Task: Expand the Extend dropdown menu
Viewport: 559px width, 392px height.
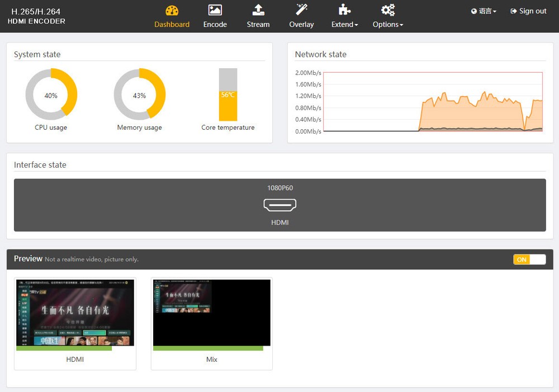Action: [344, 24]
